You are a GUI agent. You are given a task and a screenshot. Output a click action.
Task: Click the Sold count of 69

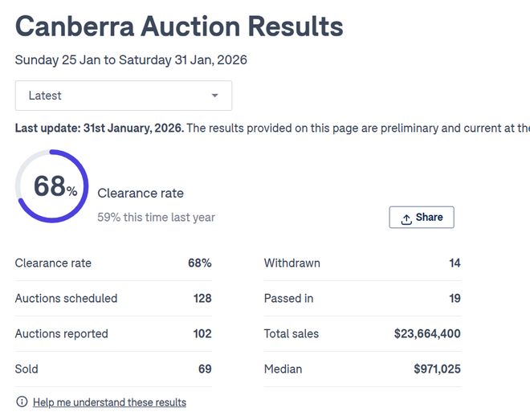205,369
